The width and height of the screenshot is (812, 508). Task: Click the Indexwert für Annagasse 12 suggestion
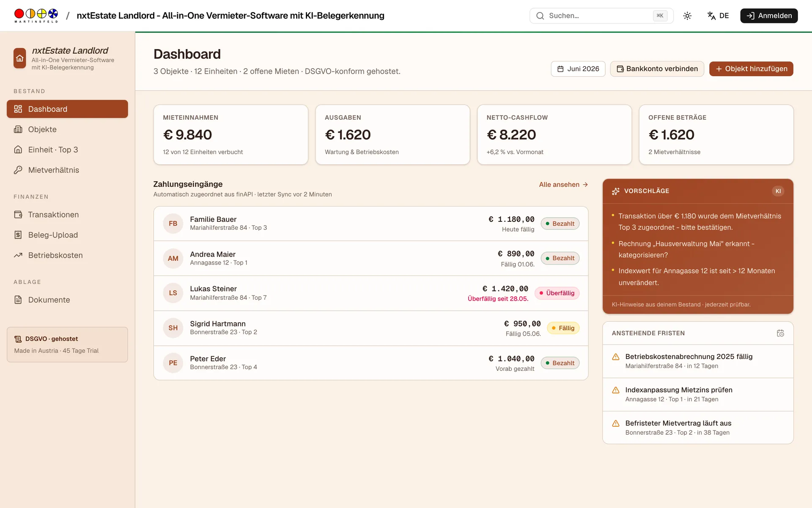point(697,276)
